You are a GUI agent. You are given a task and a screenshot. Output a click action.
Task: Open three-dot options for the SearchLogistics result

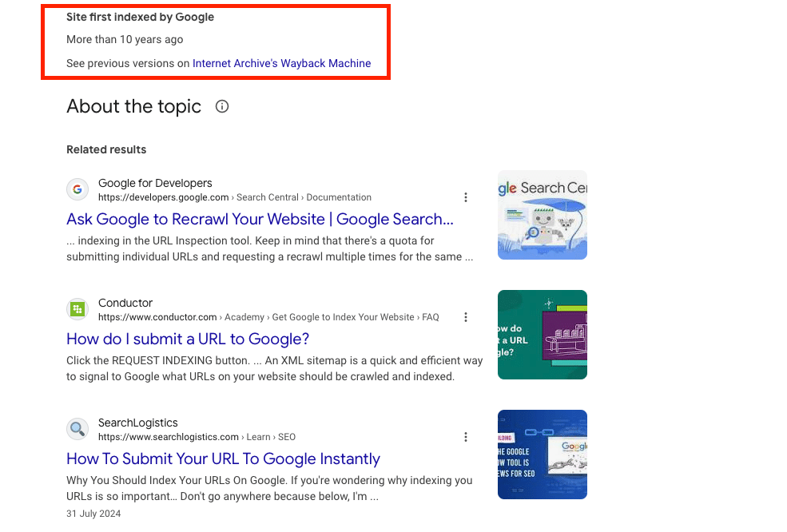[466, 437]
